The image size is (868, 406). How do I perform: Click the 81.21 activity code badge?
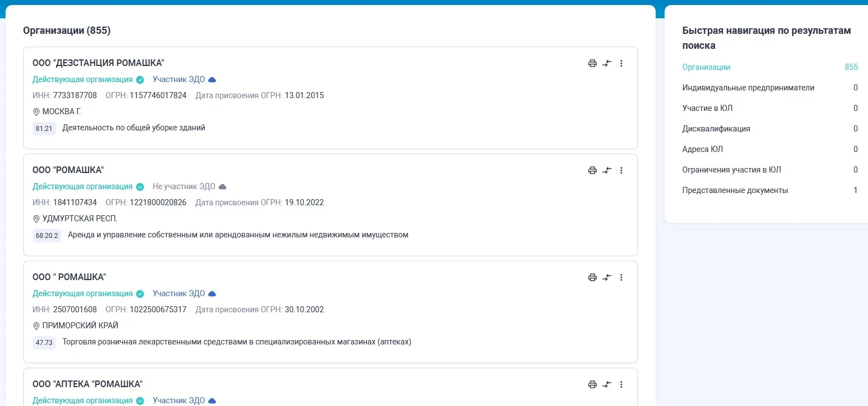44,129
